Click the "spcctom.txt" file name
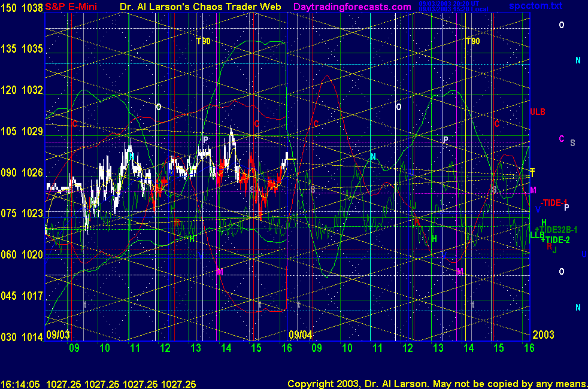 pos(535,5)
